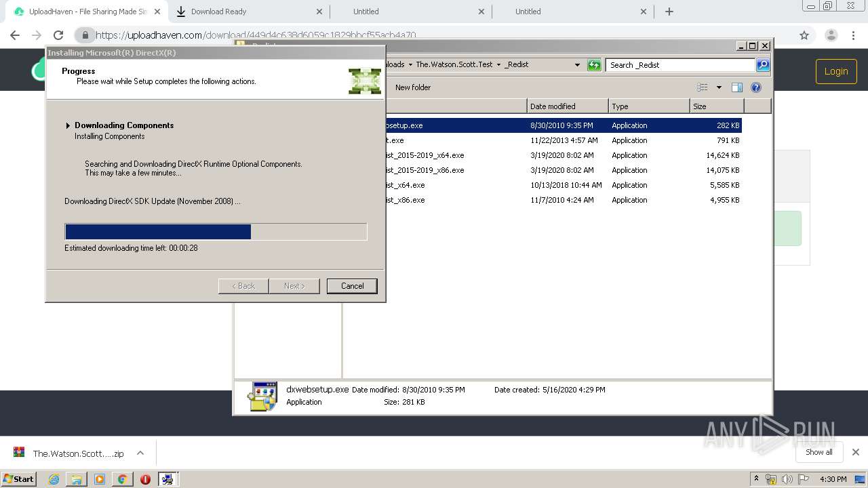Open the red Opera taskbar icon
The width and height of the screenshot is (868, 488).
coord(145,479)
